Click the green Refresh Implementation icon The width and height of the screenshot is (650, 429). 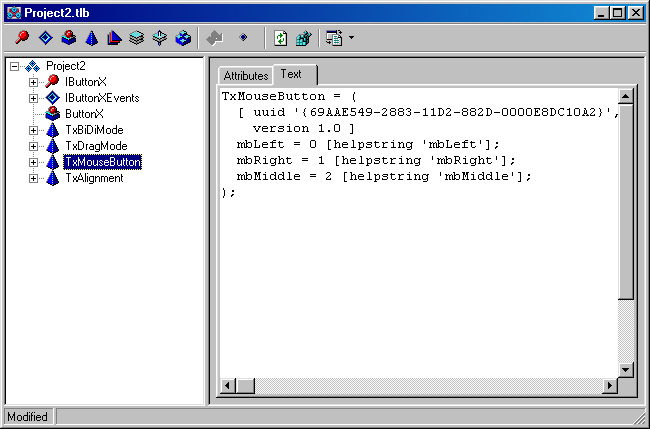click(281, 38)
